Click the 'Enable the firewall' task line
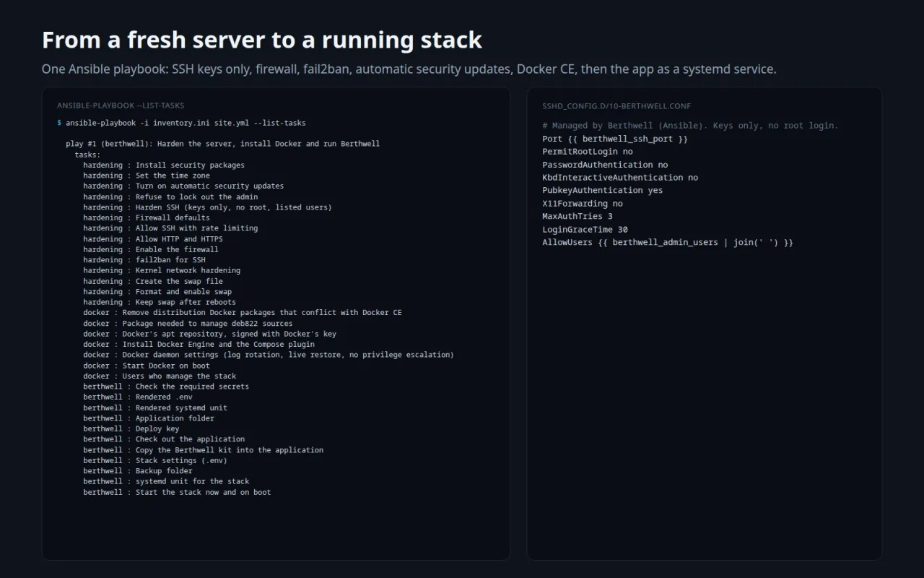Image resolution: width=924 pixels, height=578 pixels. coord(151,249)
